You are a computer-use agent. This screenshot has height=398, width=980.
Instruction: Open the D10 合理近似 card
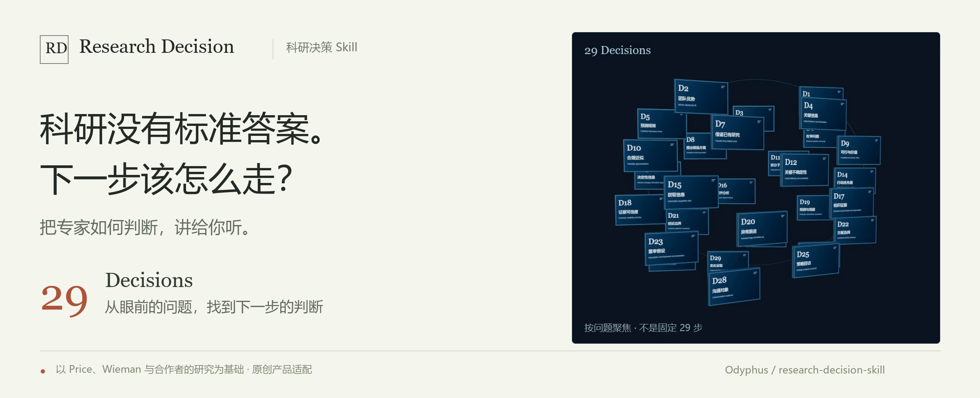click(650, 155)
